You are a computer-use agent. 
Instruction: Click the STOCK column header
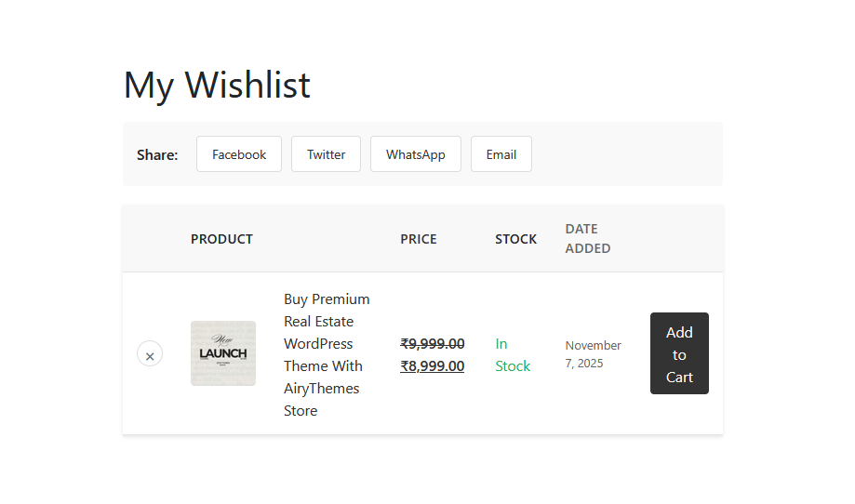click(x=515, y=239)
